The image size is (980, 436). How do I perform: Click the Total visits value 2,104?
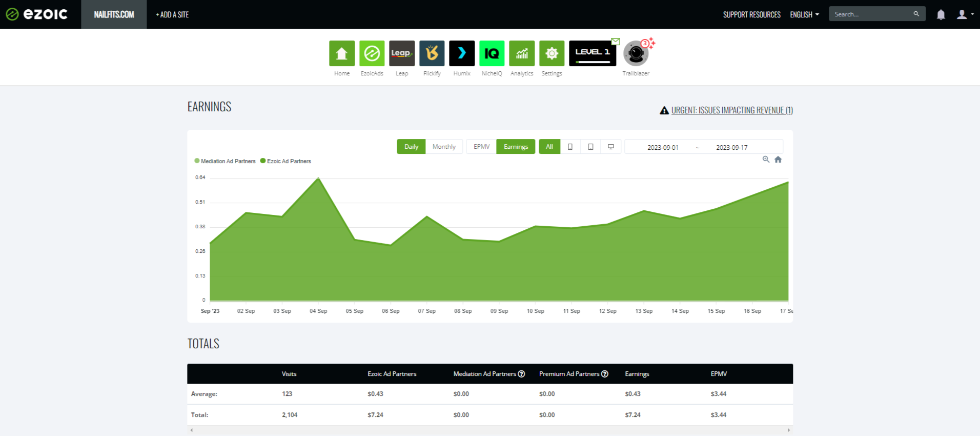pyautogui.click(x=290, y=414)
